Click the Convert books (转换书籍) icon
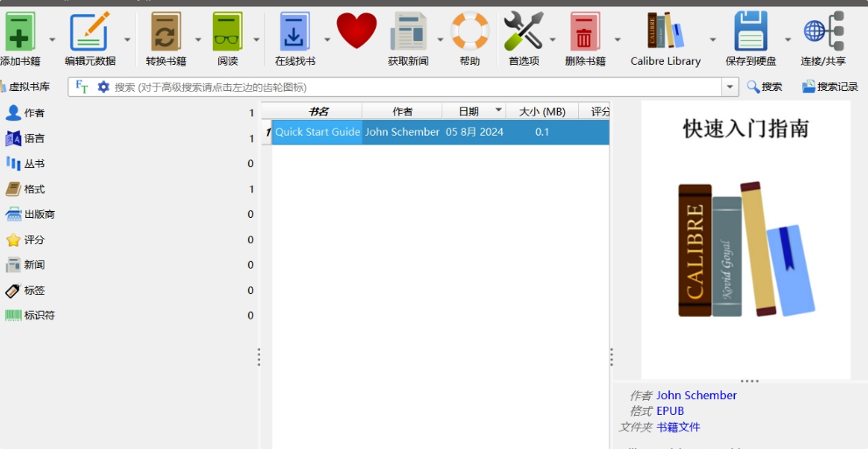The image size is (868, 449). pyautogui.click(x=166, y=32)
